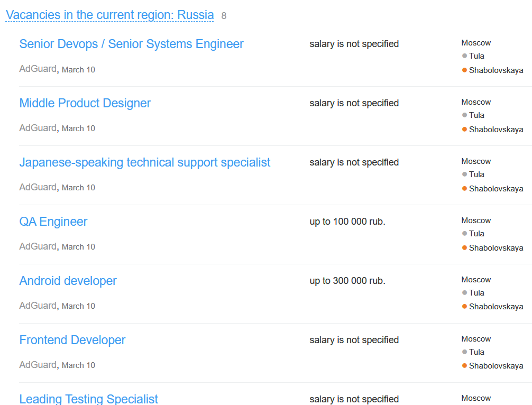Open the QA Engineer vacancy

pyautogui.click(x=53, y=222)
